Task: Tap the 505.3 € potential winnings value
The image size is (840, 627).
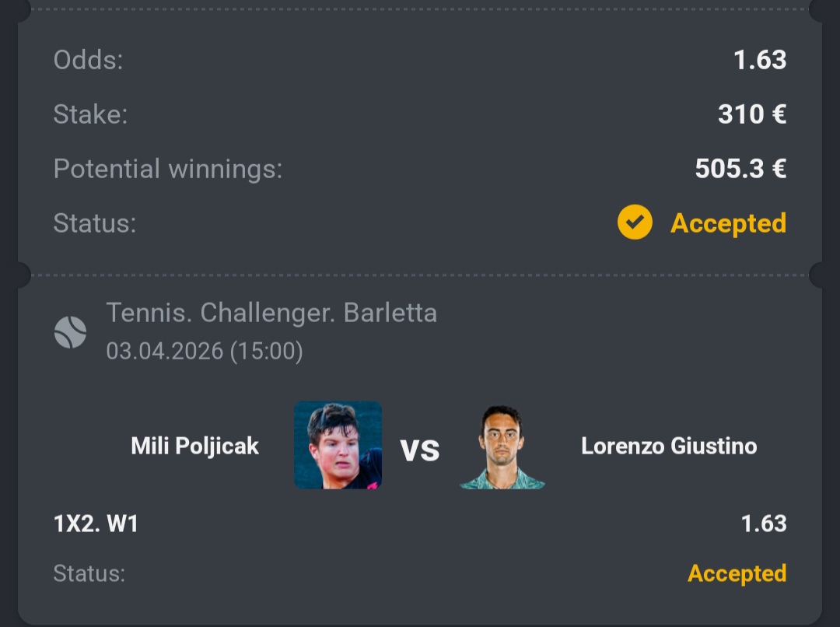Action: point(741,168)
